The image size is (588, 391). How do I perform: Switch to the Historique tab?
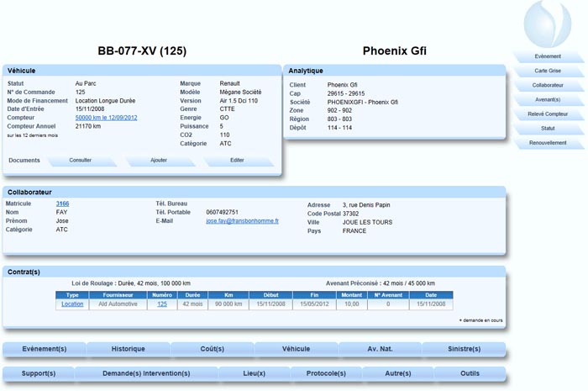coord(129,349)
